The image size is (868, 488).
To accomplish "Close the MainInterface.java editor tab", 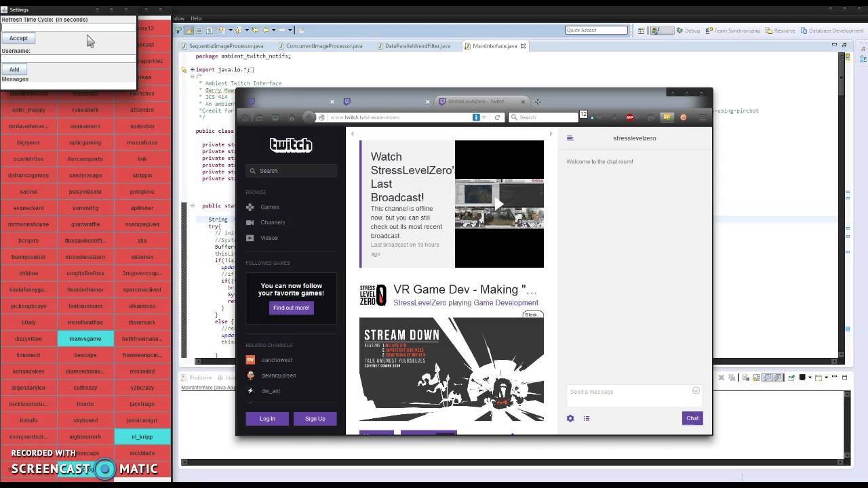I will pyautogui.click(x=523, y=46).
